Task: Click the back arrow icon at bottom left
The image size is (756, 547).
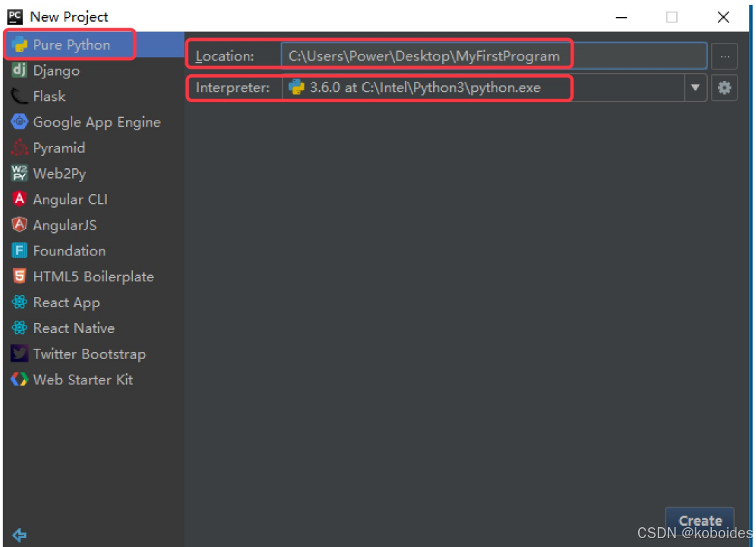Action: pos(19,535)
